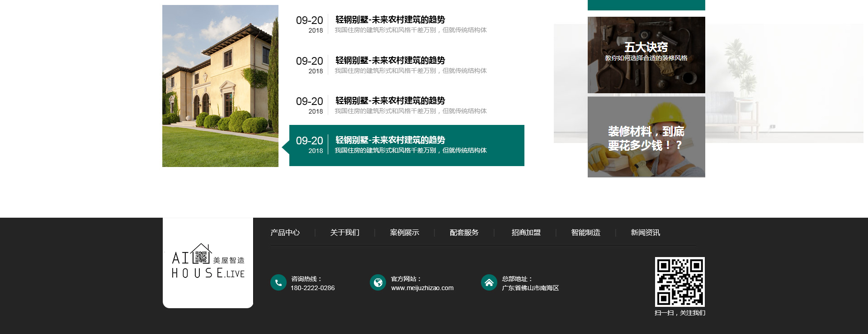Select 智能制造 in the footer navigation
The width and height of the screenshot is (868, 334).
pyautogui.click(x=585, y=233)
